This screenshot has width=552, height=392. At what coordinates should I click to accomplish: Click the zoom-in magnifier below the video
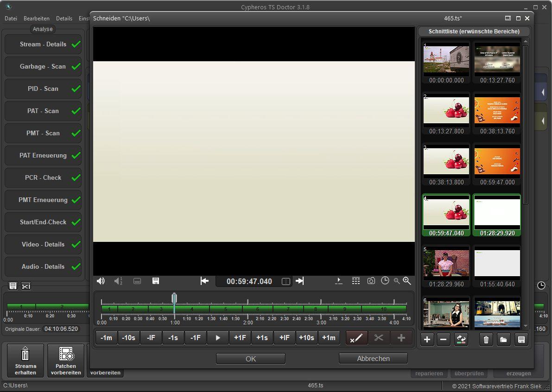(x=407, y=281)
